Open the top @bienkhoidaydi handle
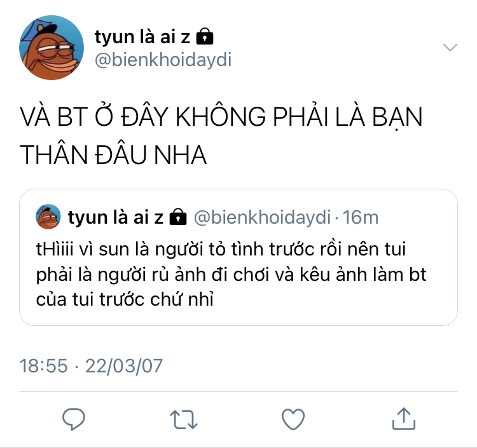The width and height of the screenshot is (477, 448). pos(163,60)
